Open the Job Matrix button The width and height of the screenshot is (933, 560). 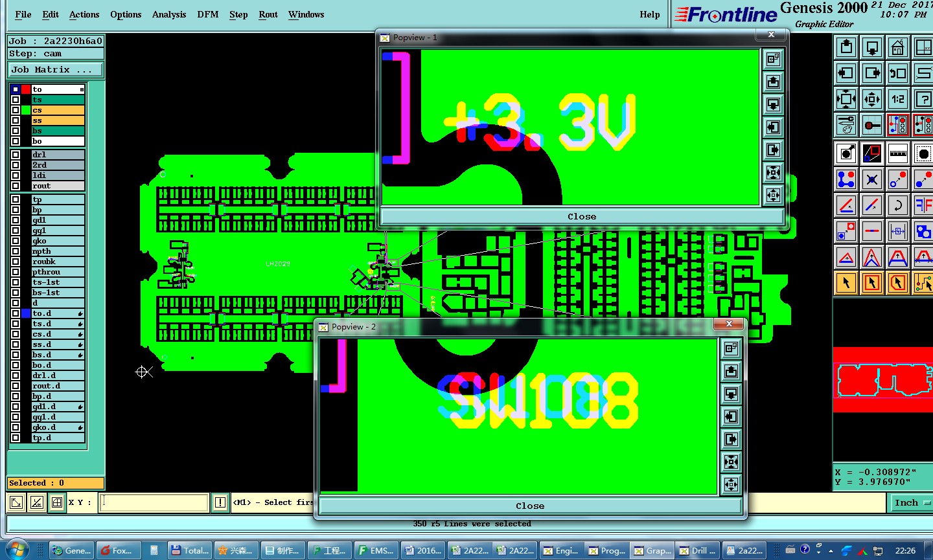tap(55, 69)
